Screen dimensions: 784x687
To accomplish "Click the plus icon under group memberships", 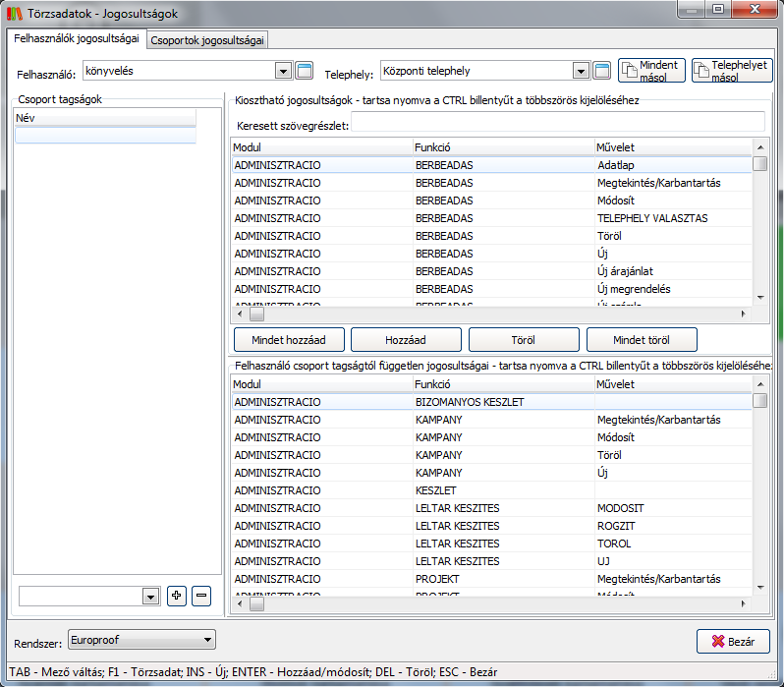I will pyautogui.click(x=177, y=596).
